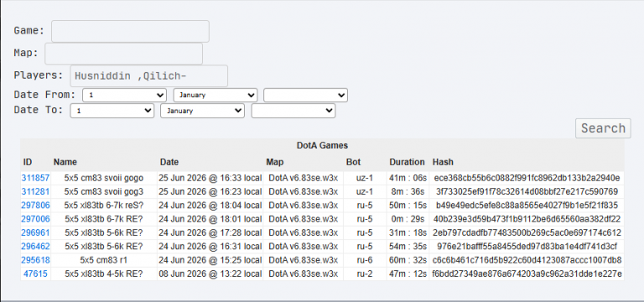Click duration '31m : 18s'
Viewport: 644px width, 302px height.
coord(408,232)
